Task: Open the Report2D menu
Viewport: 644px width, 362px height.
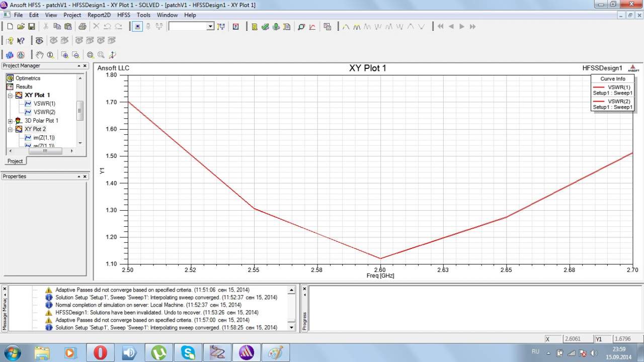Action: (x=99, y=15)
